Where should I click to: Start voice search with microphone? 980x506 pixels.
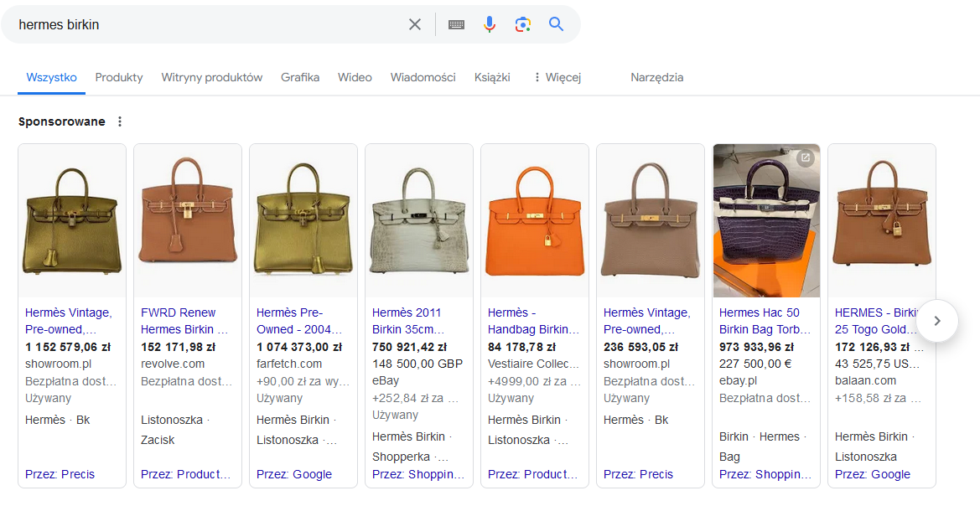click(490, 24)
